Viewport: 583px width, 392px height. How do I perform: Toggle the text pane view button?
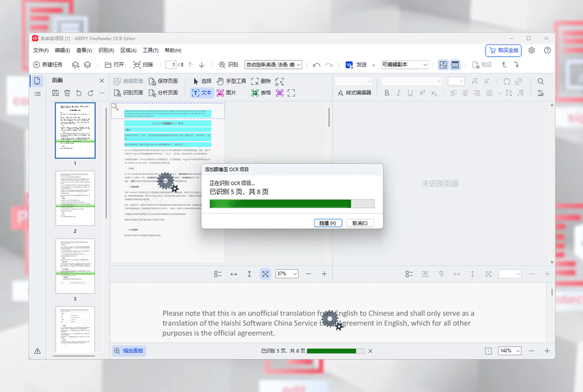[x=455, y=65]
